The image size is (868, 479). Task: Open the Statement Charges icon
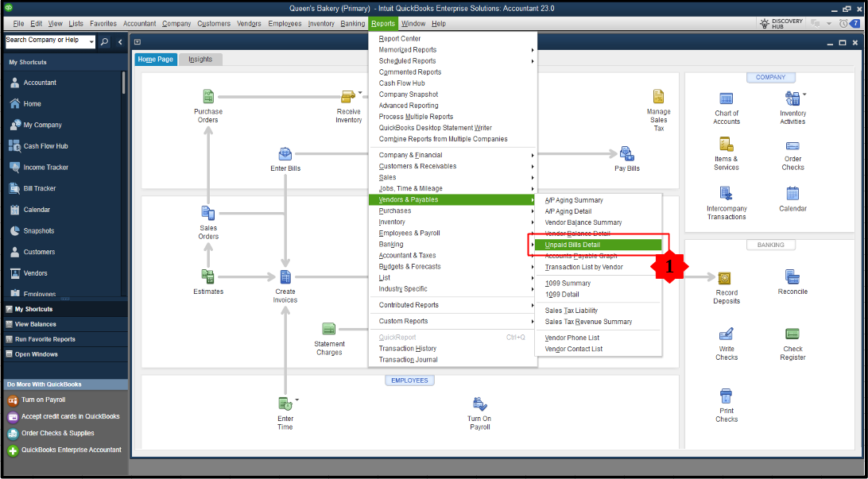[329, 329]
